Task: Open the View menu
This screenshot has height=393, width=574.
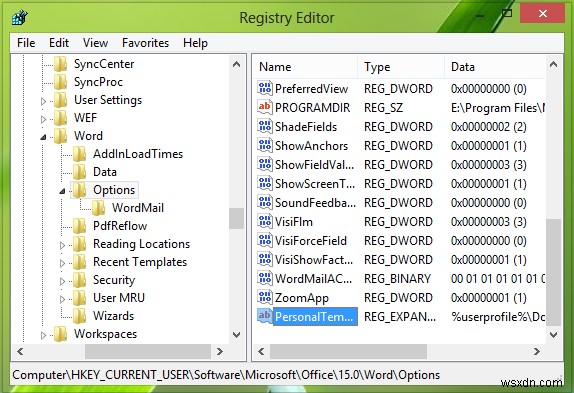Action: pyautogui.click(x=95, y=43)
